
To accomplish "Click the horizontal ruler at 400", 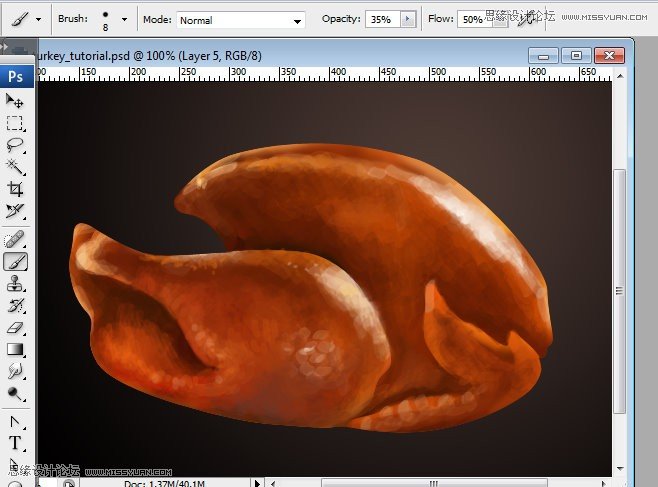I will tap(338, 72).
